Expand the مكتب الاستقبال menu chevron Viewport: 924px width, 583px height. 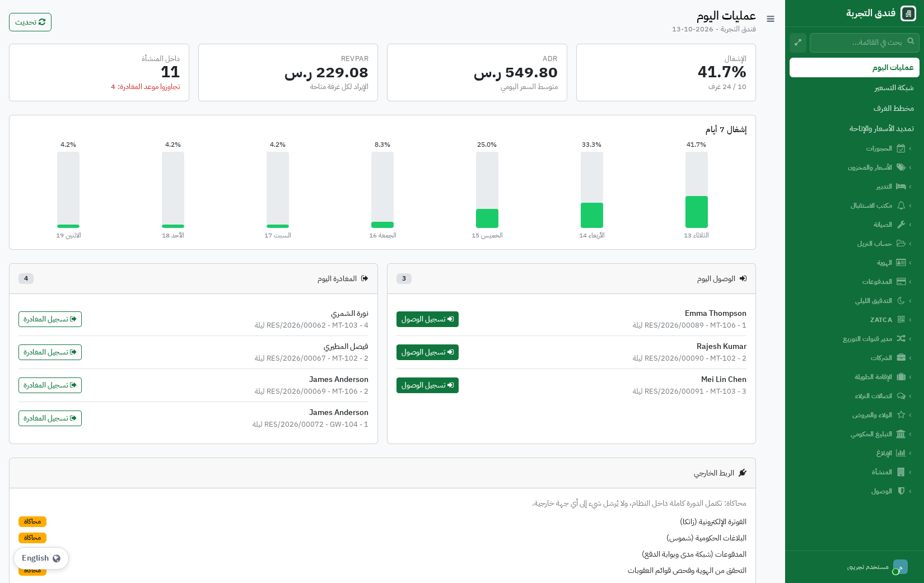[x=911, y=206]
